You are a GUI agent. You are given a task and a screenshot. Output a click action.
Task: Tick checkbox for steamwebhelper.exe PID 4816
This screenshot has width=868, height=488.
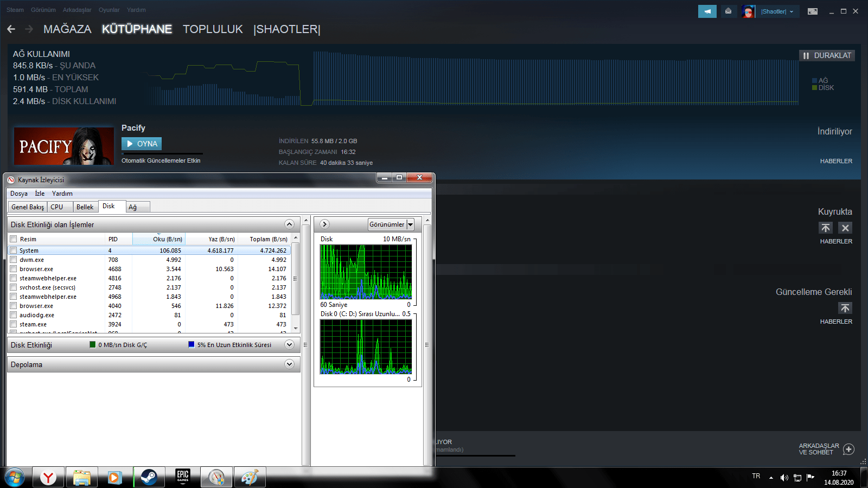pyautogui.click(x=14, y=278)
